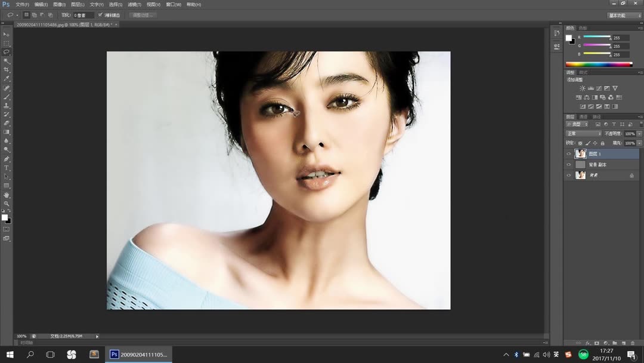Viewport: 644px width, 363px height.
Task: Click the lock transparent pixels icon
Action: point(580,143)
